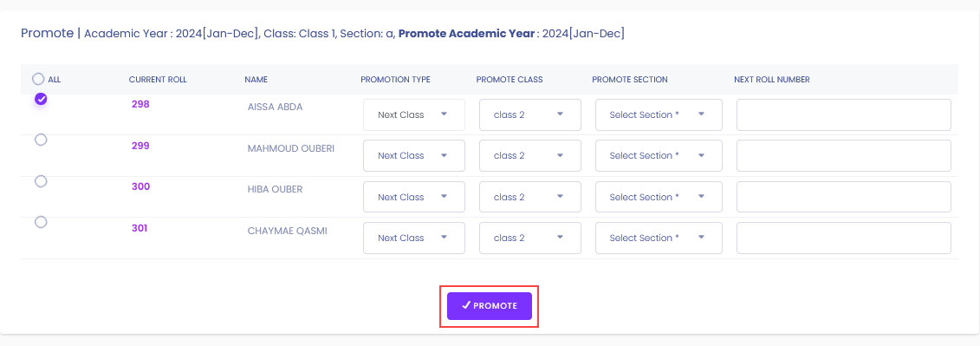Focus next roll number field for Aissa Abda
Image resolution: width=980 pixels, height=346 pixels.
844,114
